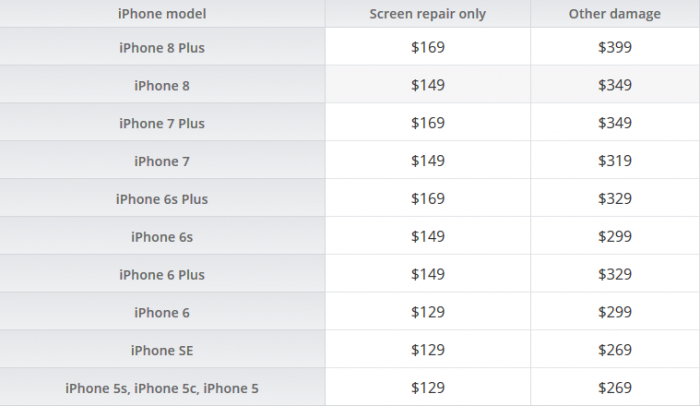Click the iPhone 6s model name cell

(x=162, y=237)
